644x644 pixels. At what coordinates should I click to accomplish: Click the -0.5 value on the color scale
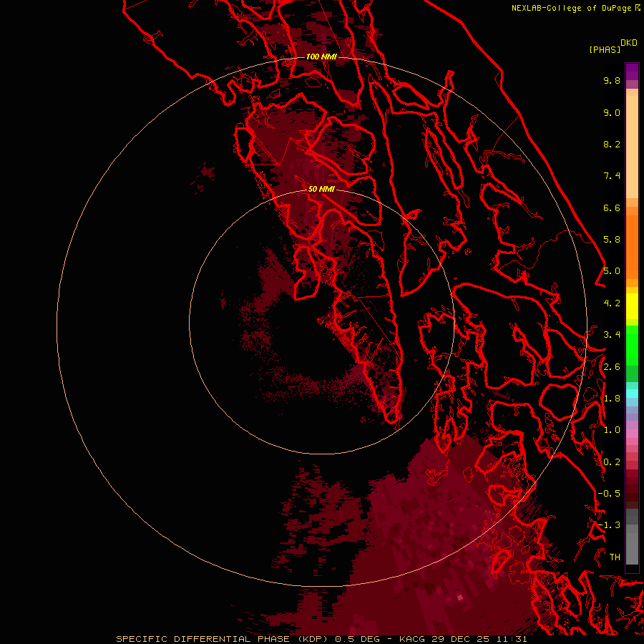(609, 494)
